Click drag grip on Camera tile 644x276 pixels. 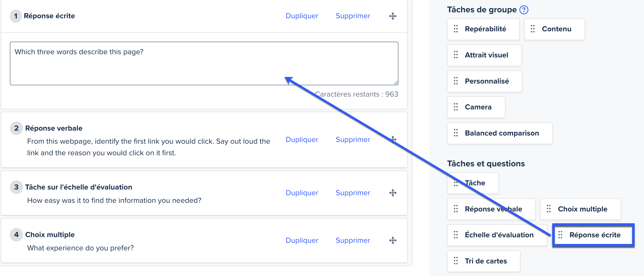point(455,107)
